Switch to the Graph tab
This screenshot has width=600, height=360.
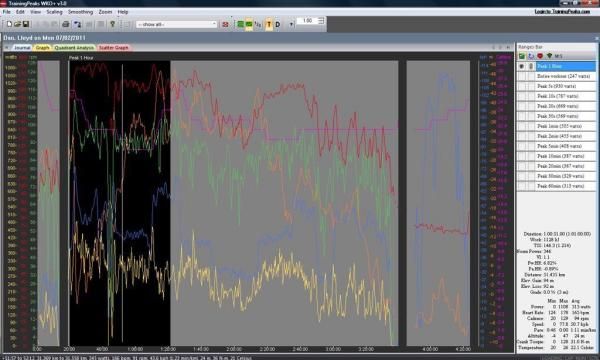[42, 47]
